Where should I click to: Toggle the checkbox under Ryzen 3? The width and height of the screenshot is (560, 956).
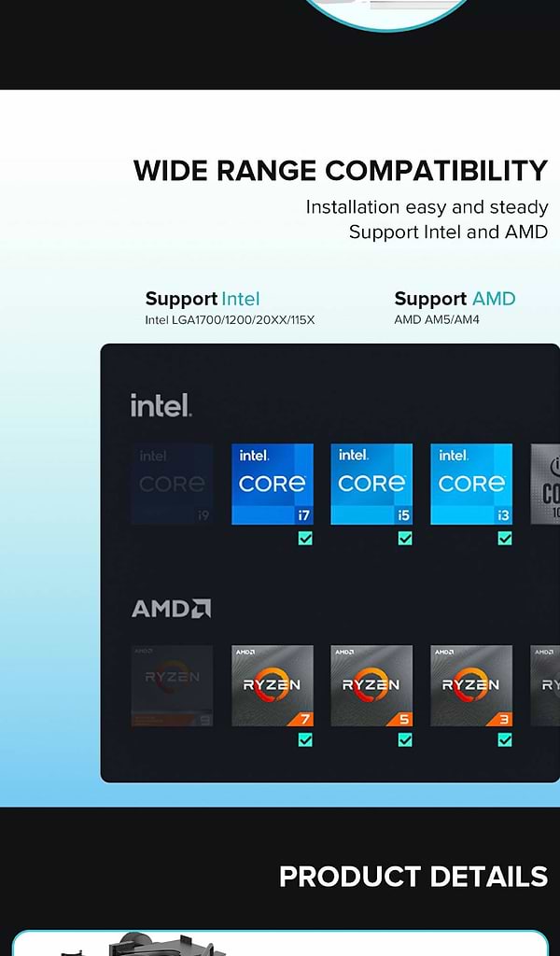point(505,739)
